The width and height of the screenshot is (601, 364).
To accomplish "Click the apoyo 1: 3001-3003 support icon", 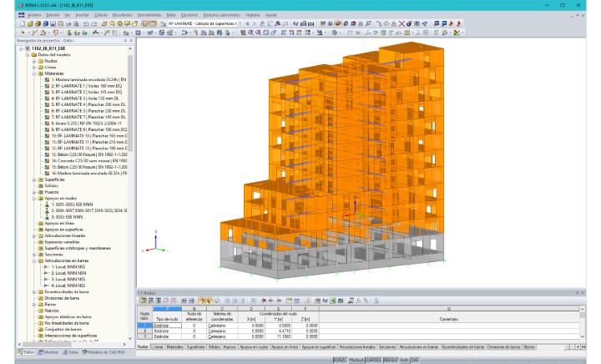I will coord(47,205).
